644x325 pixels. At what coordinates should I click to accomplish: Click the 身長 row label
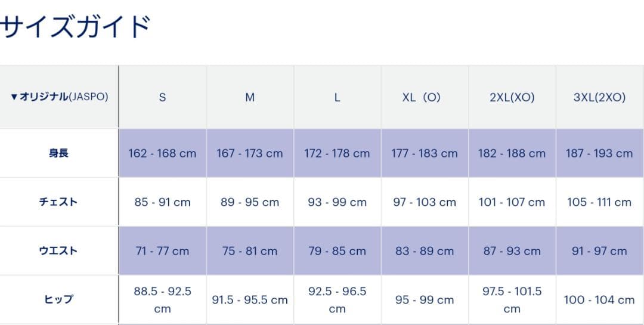pos(58,153)
